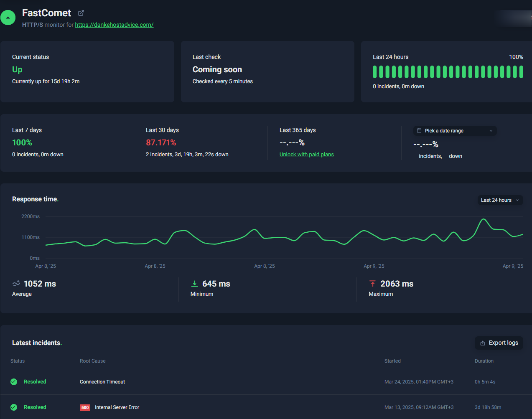The height and width of the screenshot is (419, 532).
Task: Click the Export logs button
Action: pyautogui.click(x=499, y=343)
